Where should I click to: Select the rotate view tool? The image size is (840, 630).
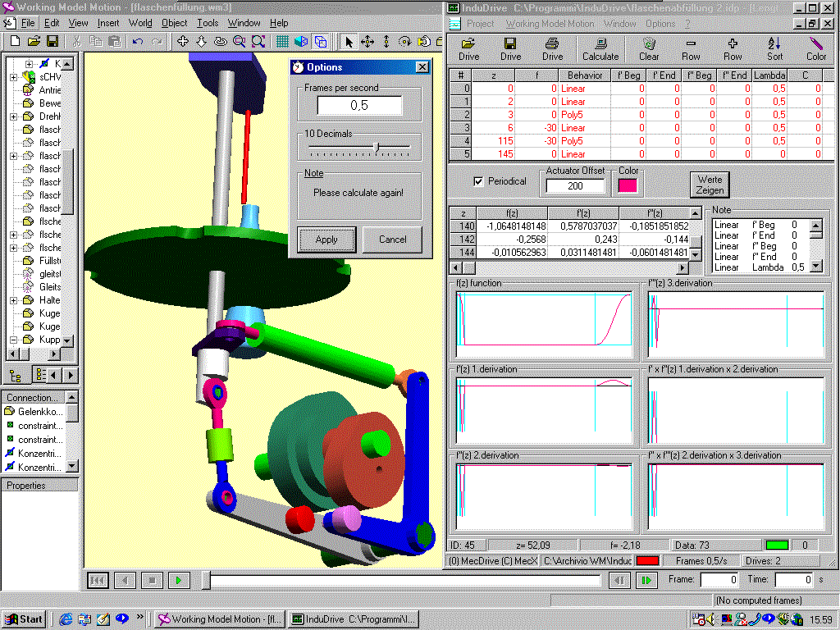click(x=220, y=41)
